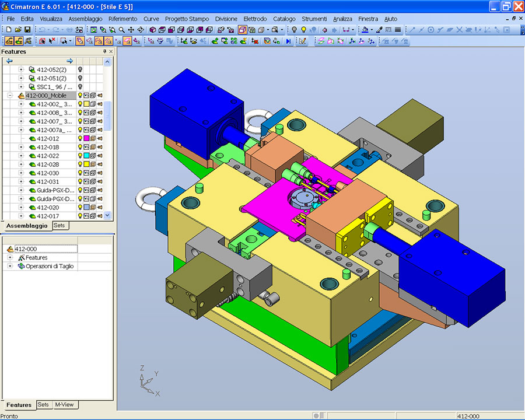Toggle visibility bulb for 412-012
525x420 pixels.
click(80, 139)
